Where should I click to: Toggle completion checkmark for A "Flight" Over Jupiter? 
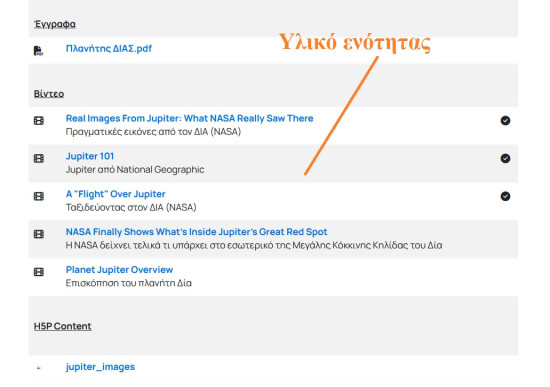coord(505,196)
